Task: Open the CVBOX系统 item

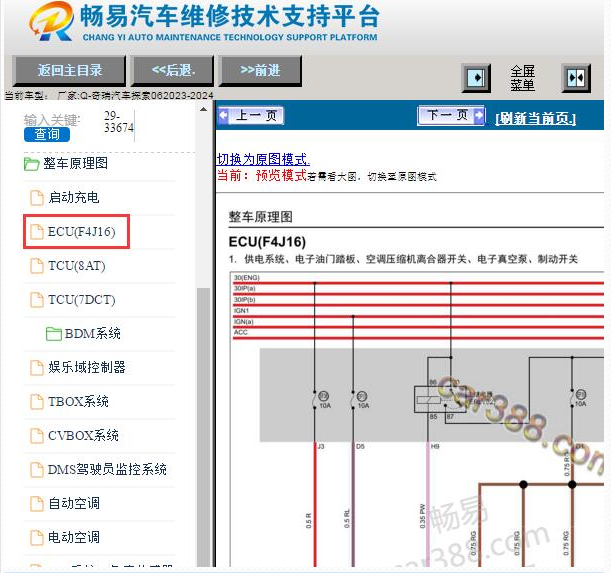Action: (x=83, y=435)
